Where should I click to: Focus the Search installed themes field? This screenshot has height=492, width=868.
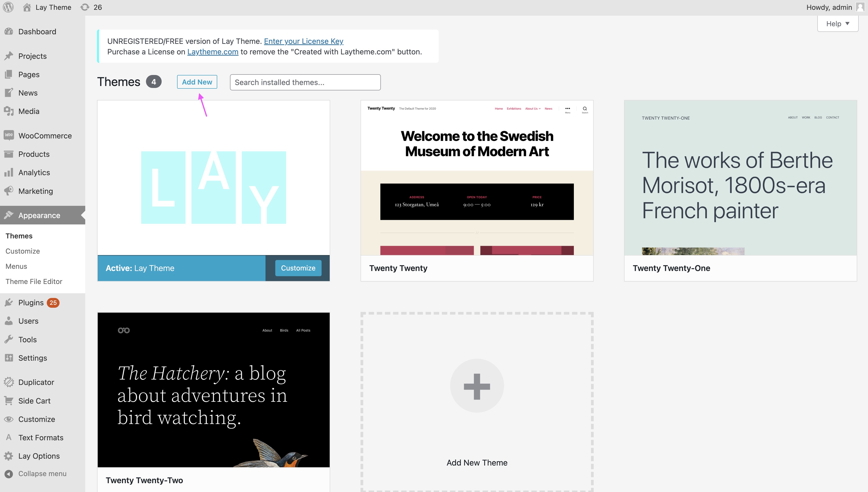(305, 82)
